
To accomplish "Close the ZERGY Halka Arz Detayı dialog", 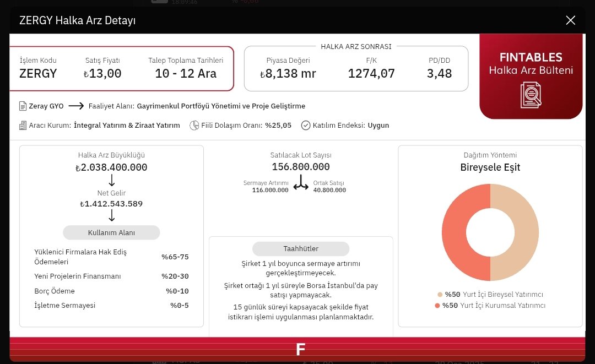I will (570, 20).
